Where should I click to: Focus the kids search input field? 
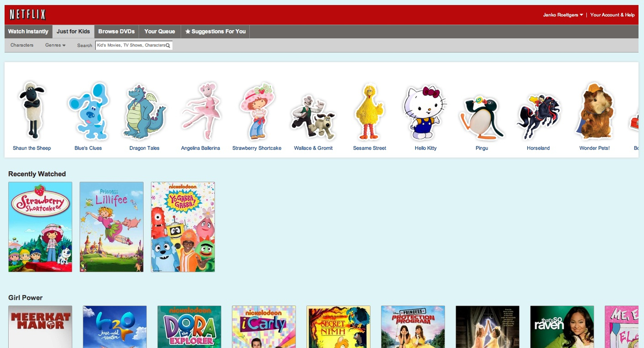click(134, 45)
